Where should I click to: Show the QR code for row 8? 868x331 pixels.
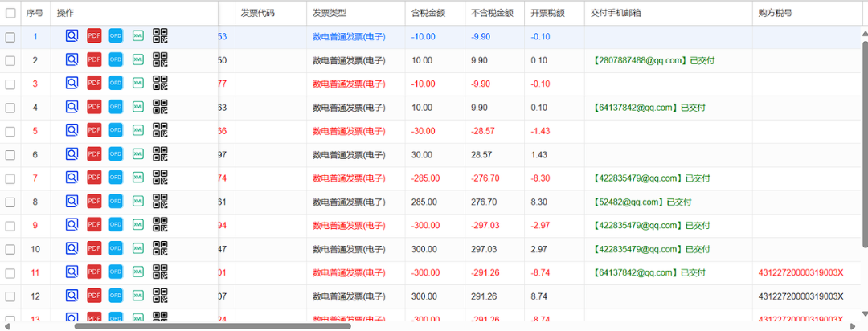[x=160, y=202]
